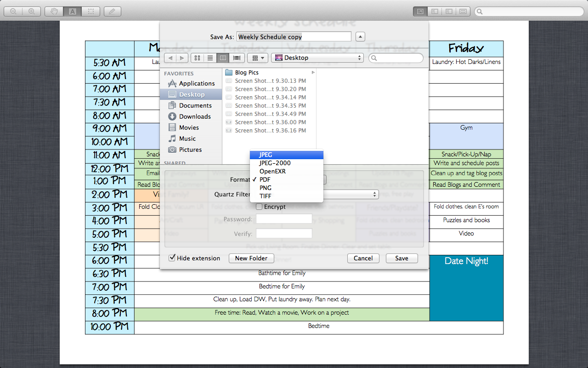Switch to Content Only view mode

coord(420,11)
